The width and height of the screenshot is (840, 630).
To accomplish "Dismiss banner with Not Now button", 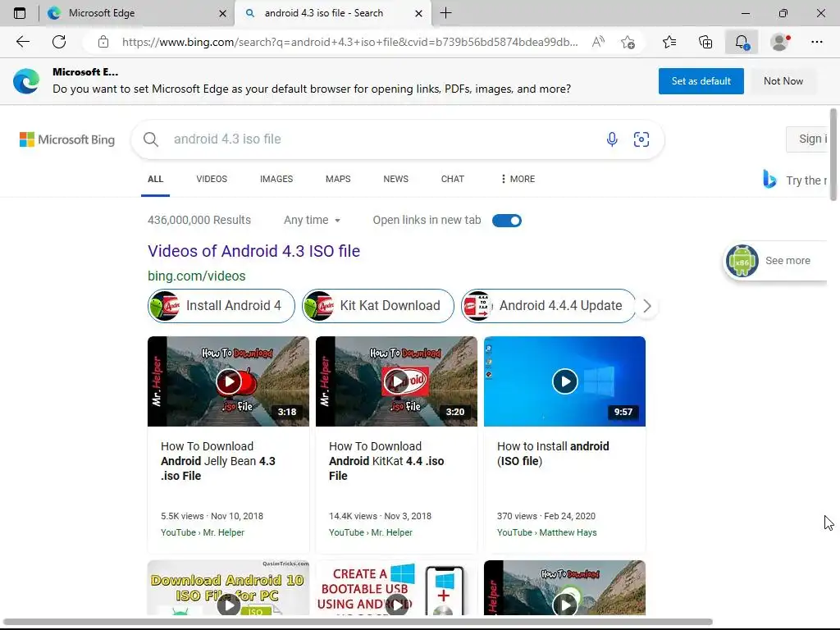I will (783, 81).
